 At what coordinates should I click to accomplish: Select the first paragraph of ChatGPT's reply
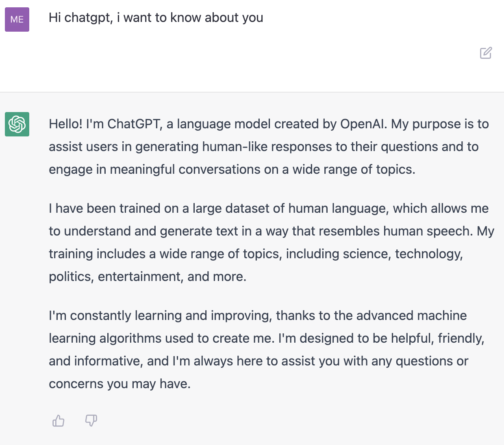268,147
